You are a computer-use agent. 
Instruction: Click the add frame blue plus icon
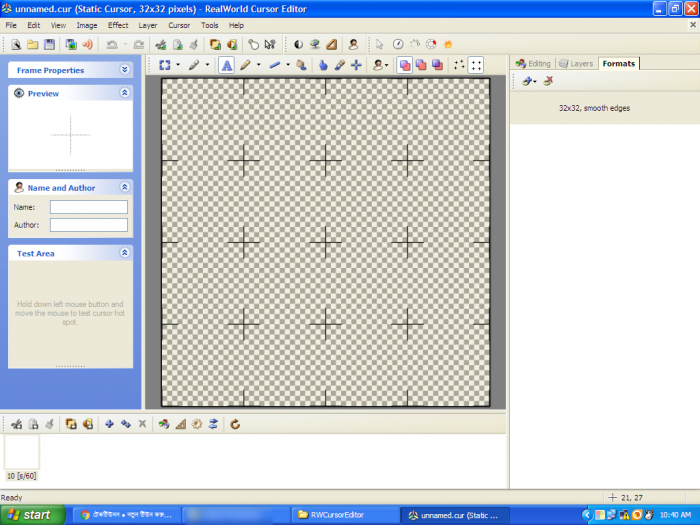coord(109,424)
